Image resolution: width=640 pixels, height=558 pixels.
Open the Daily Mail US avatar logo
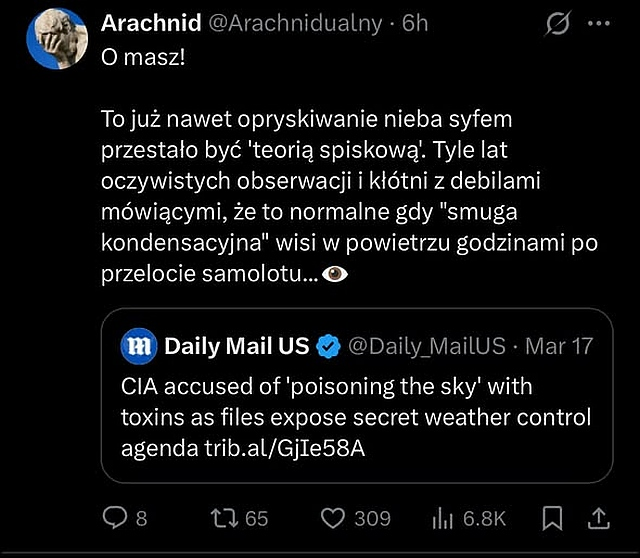pyautogui.click(x=137, y=347)
